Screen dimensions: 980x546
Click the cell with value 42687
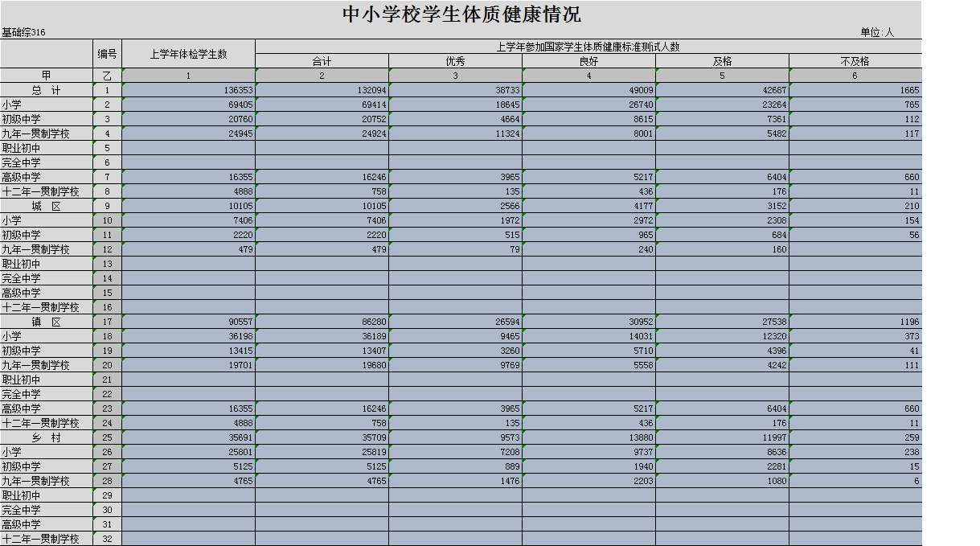(722, 90)
